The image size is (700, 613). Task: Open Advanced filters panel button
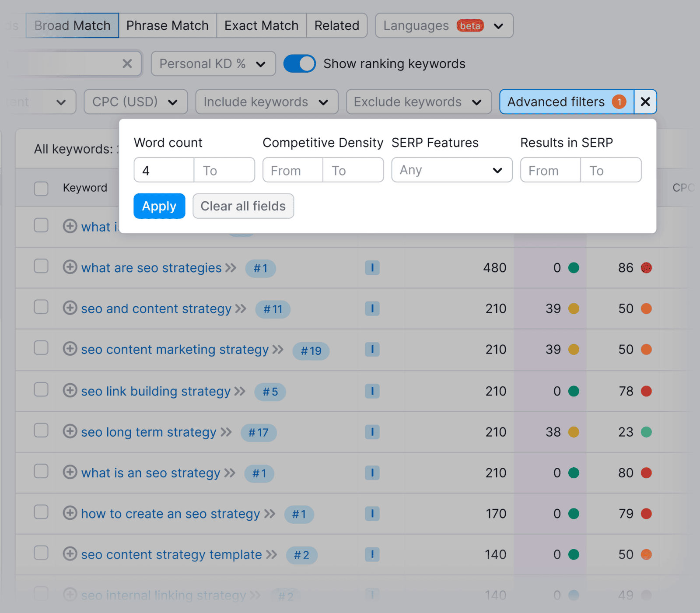[567, 102]
